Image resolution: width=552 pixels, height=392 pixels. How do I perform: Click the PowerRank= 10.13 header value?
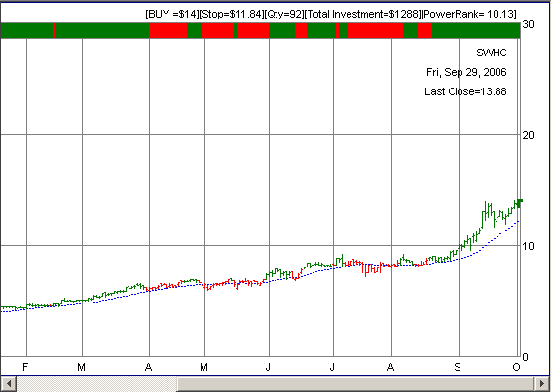click(x=469, y=14)
